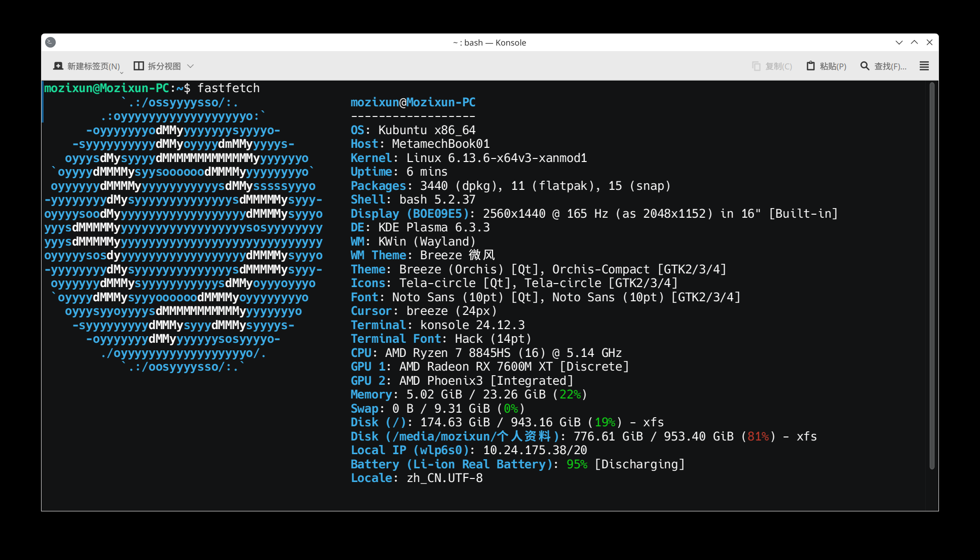Click the green 22% memory usage value
Screen dimensions: 980x560
(x=570, y=394)
